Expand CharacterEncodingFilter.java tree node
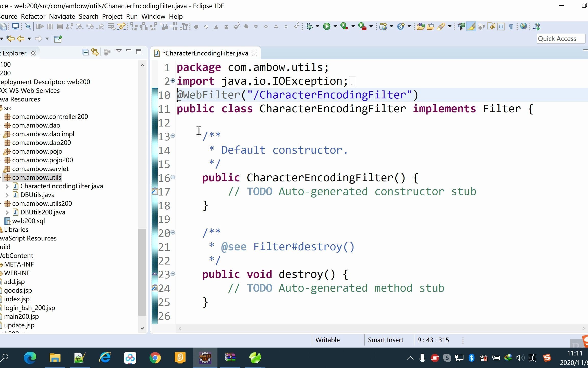 tap(7, 186)
